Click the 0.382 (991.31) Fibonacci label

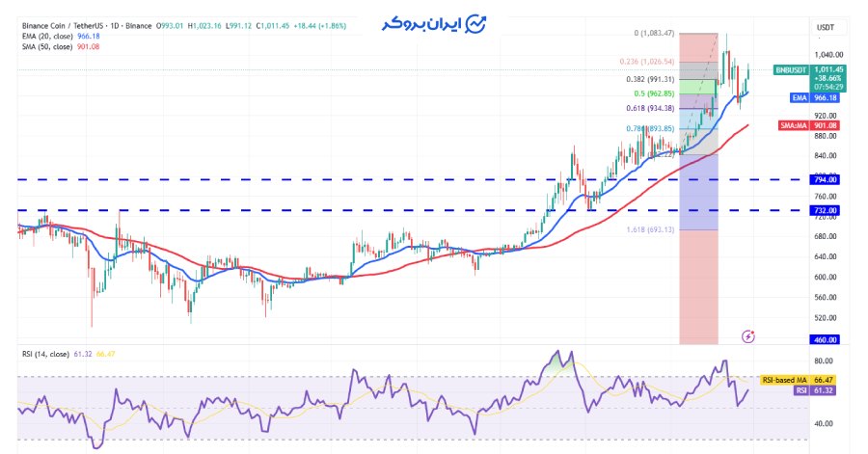[650, 79]
